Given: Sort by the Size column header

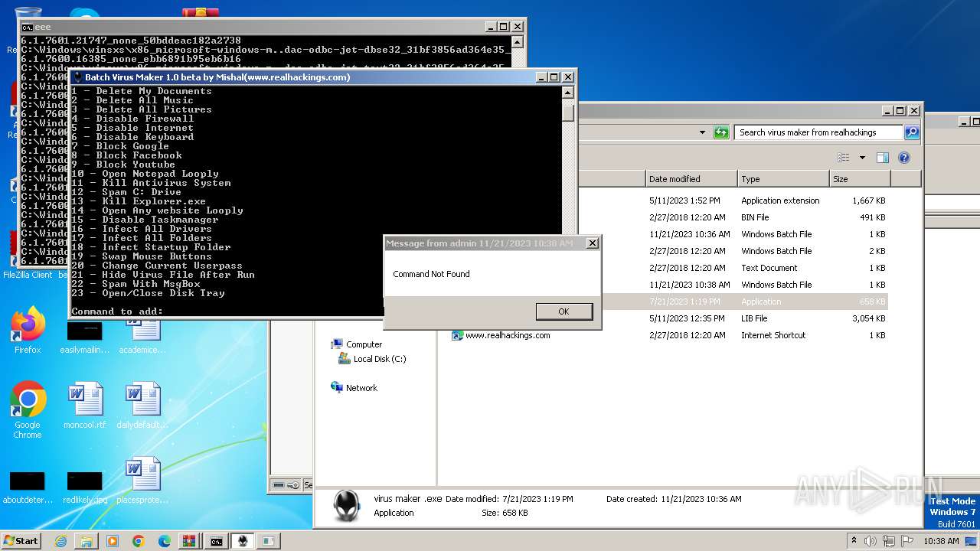Looking at the screenshot, I should [860, 179].
